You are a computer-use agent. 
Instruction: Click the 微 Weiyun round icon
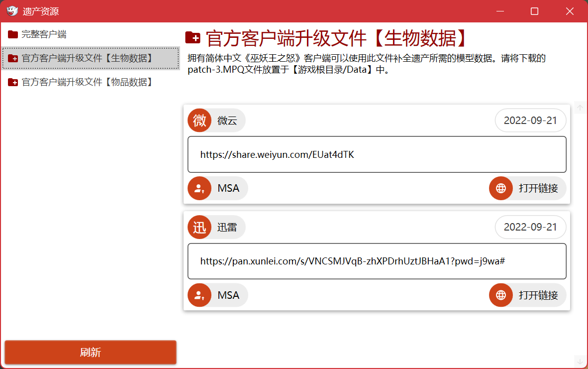point(199,121)
